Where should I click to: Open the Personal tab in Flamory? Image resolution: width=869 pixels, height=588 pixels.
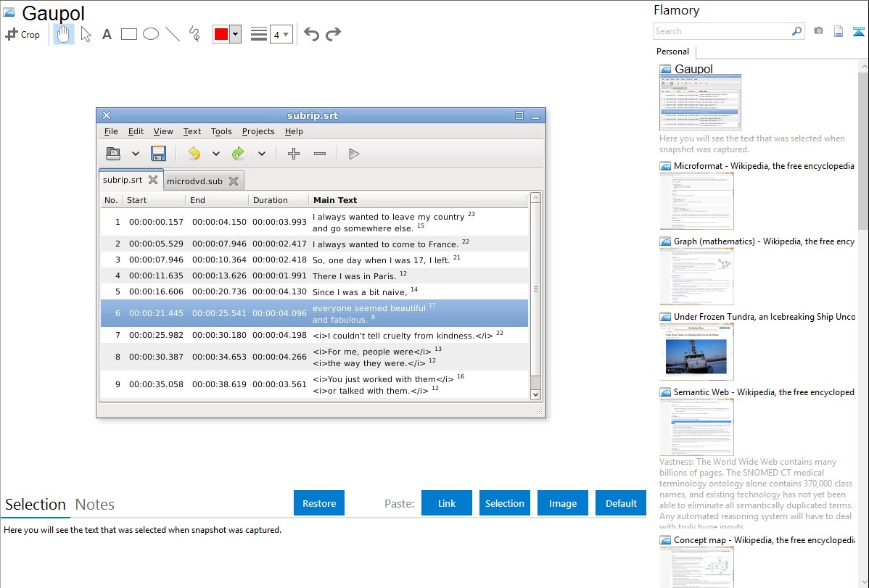[x=673, y=51]
